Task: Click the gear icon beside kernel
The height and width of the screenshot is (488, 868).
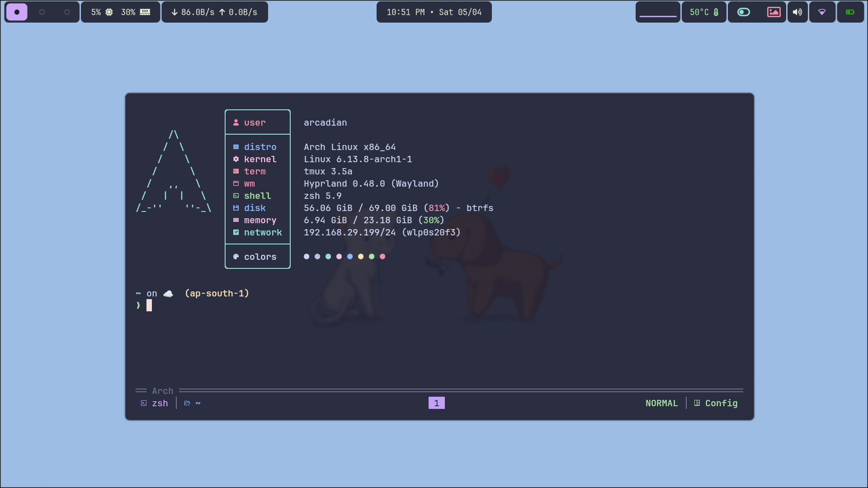Action: pos(236,159)
